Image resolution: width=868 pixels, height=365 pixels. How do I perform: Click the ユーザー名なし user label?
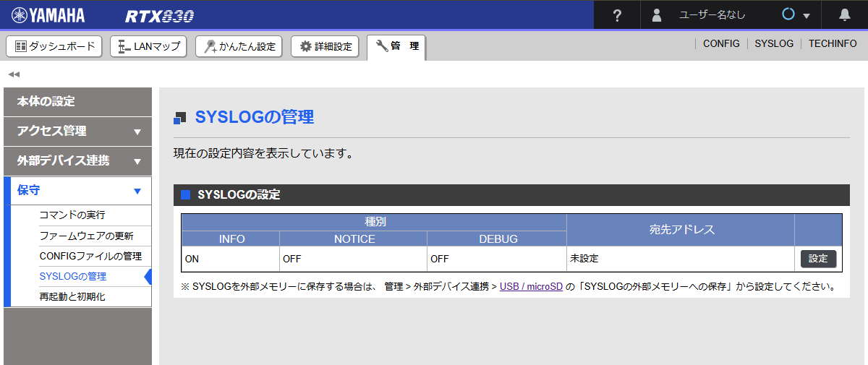point(712,15)
